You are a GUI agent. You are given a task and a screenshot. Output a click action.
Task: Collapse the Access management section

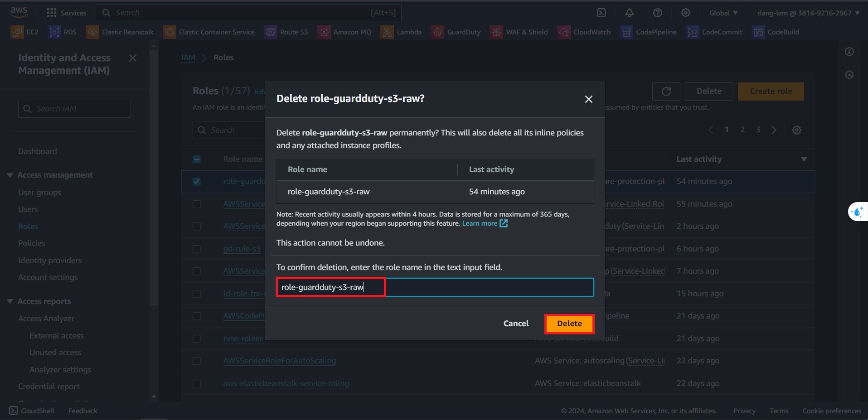(10, 175)
